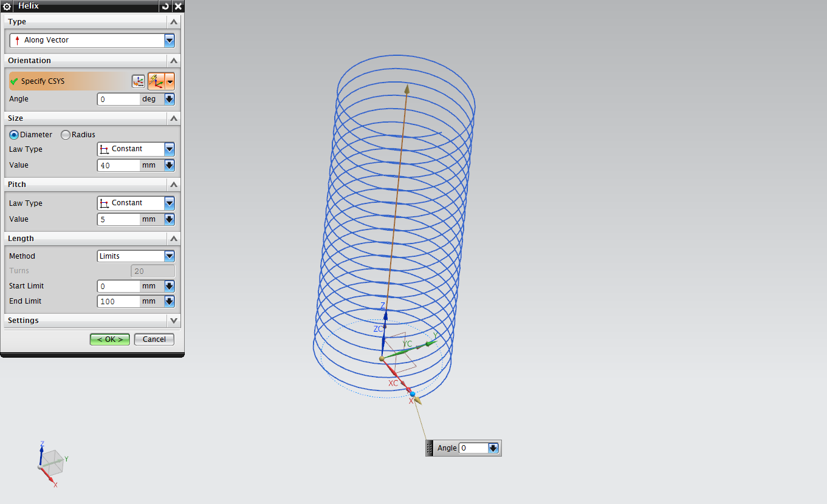Click the on-screen Angle input box
Viewport: 827px width, 504px height.
pyautogui.click(x=473, y=448)
